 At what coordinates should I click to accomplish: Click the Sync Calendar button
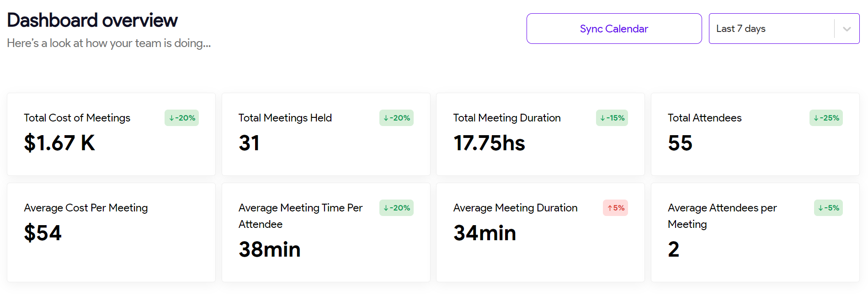[614, 28]
